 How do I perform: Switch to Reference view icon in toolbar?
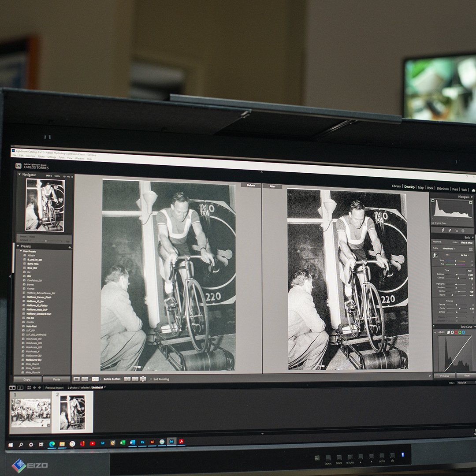tap(85, 379)
